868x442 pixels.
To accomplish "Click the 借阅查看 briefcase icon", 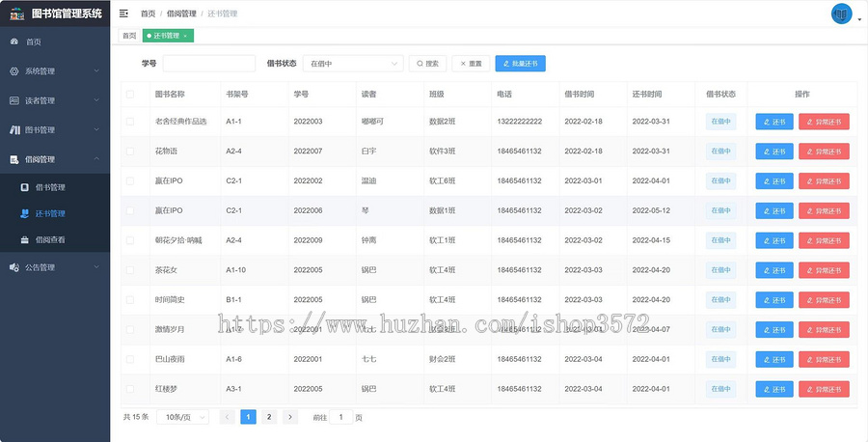I will click(x=24, y=240).
